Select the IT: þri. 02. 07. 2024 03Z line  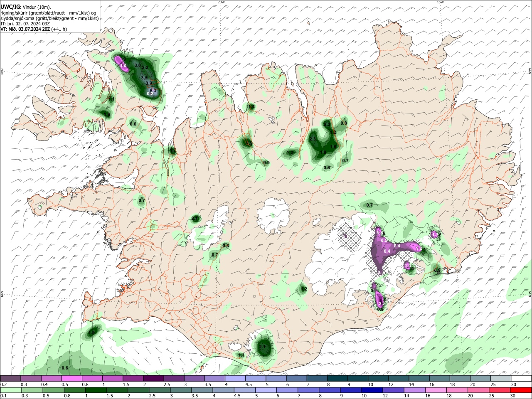click(25, 24)
